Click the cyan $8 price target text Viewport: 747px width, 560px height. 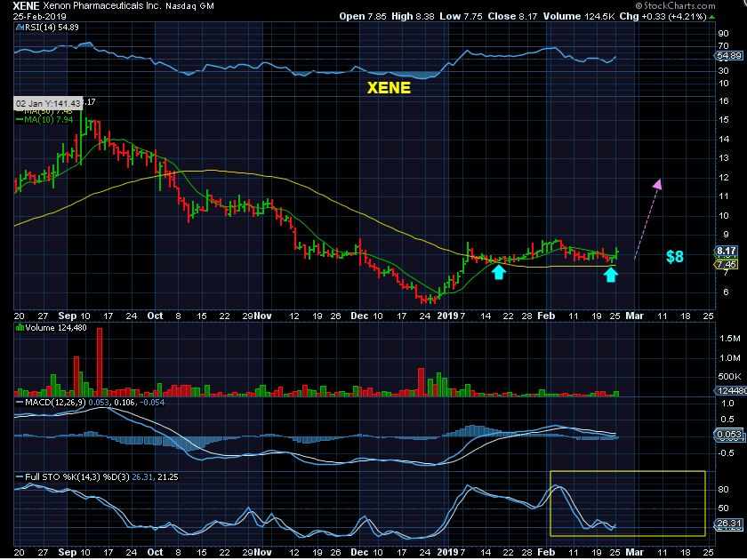click(x=676, y=257)
